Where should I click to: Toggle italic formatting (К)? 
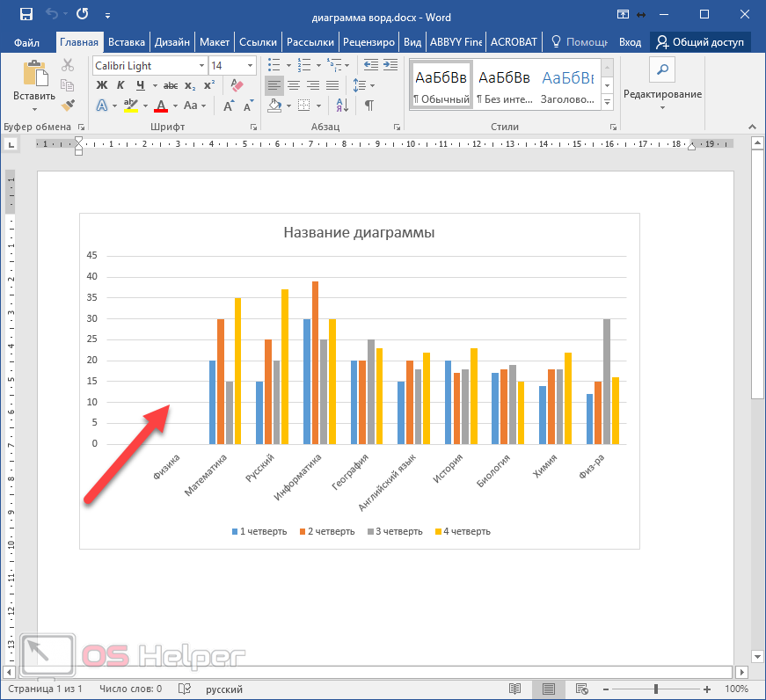121,85
